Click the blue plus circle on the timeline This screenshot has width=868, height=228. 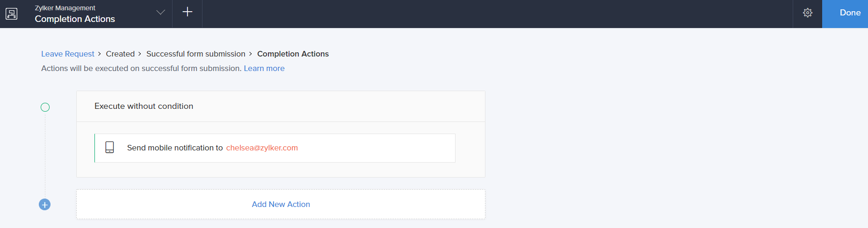pyautogui.click(x=45, y=205)
